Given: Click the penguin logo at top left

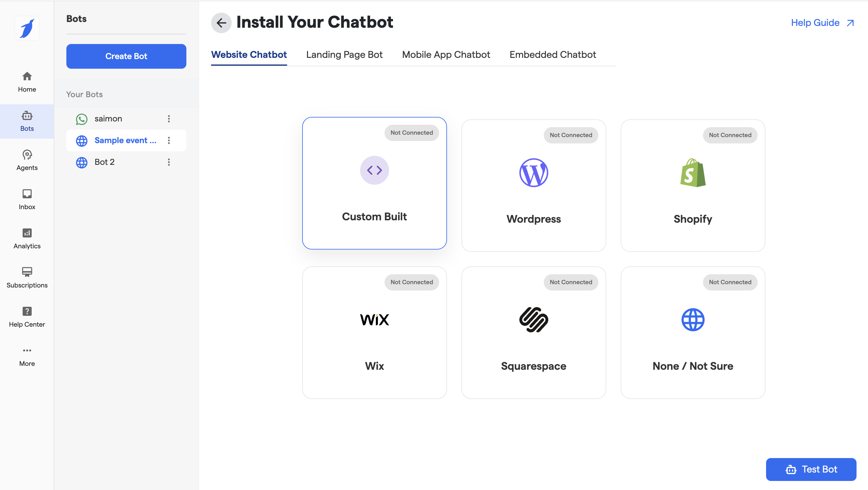Looking at the screenshot, I should 27,28.
